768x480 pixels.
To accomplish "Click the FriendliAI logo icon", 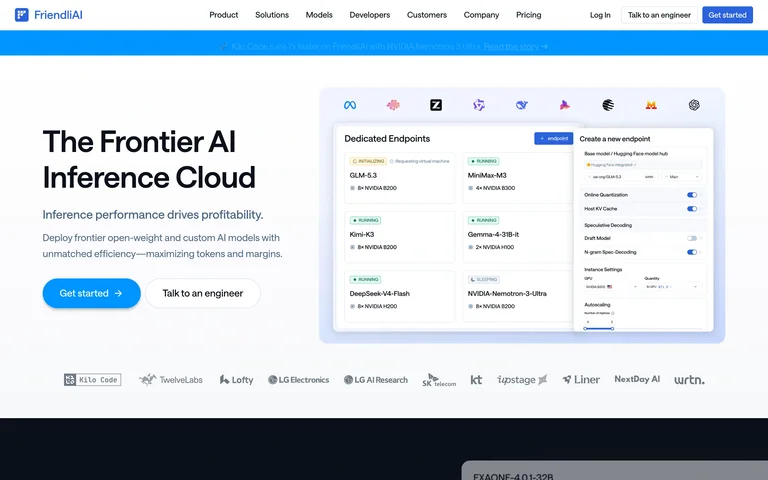I will click(22, 15).
